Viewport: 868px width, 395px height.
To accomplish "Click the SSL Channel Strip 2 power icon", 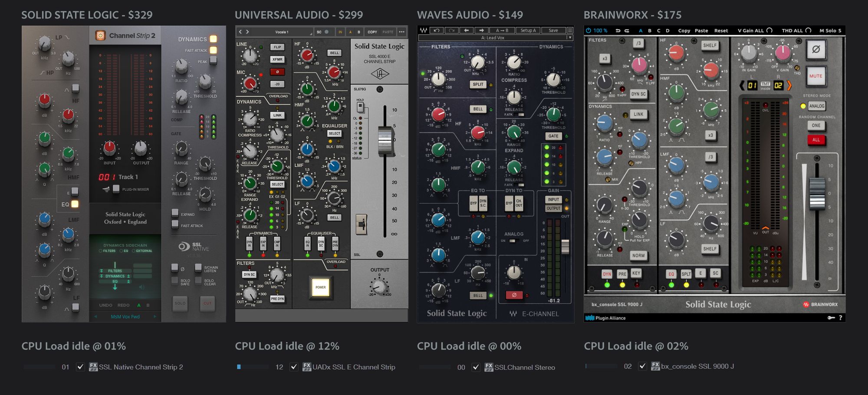I will (100, 36).
